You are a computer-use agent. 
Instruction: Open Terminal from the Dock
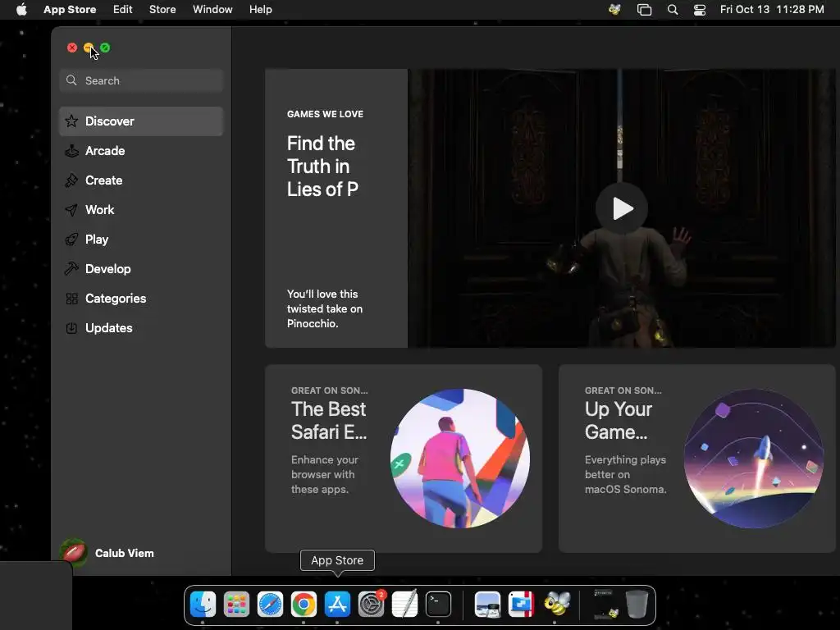[438, 605]
